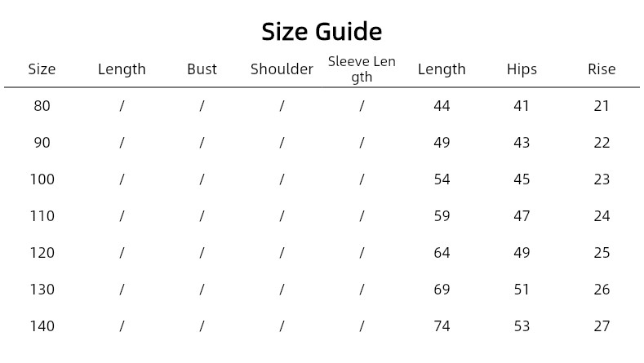The height and width of the screenshot is (363, 644).
Task: Select the "Size" column header
Action: coord(42,69)
